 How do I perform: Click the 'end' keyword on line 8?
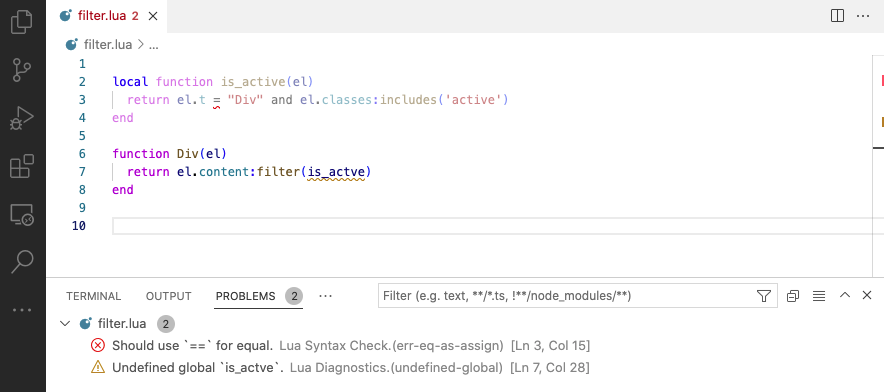(123, 190)
